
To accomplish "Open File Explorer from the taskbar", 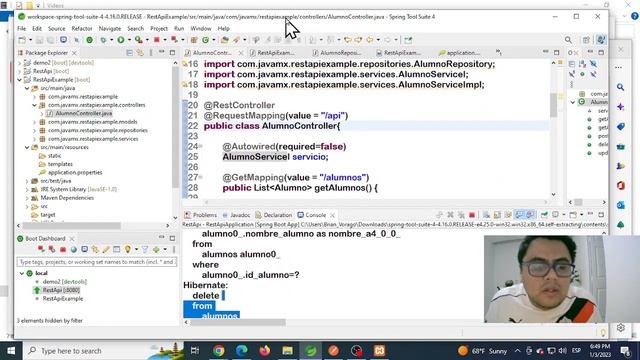I will (287, 351).
